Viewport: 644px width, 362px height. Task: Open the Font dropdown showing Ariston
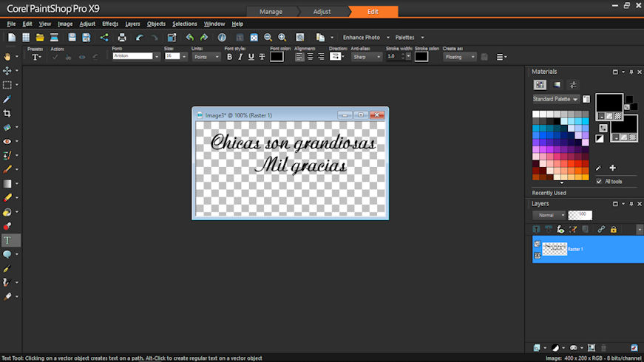pos(157,57)
